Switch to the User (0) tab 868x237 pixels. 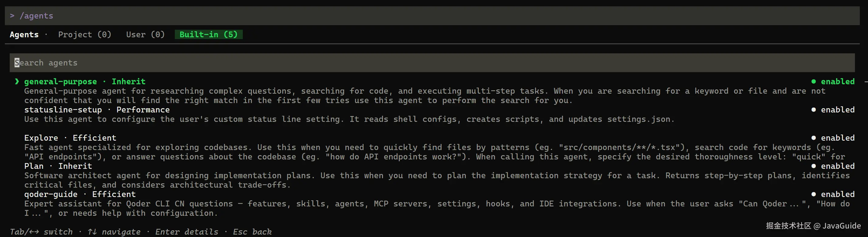145,34
